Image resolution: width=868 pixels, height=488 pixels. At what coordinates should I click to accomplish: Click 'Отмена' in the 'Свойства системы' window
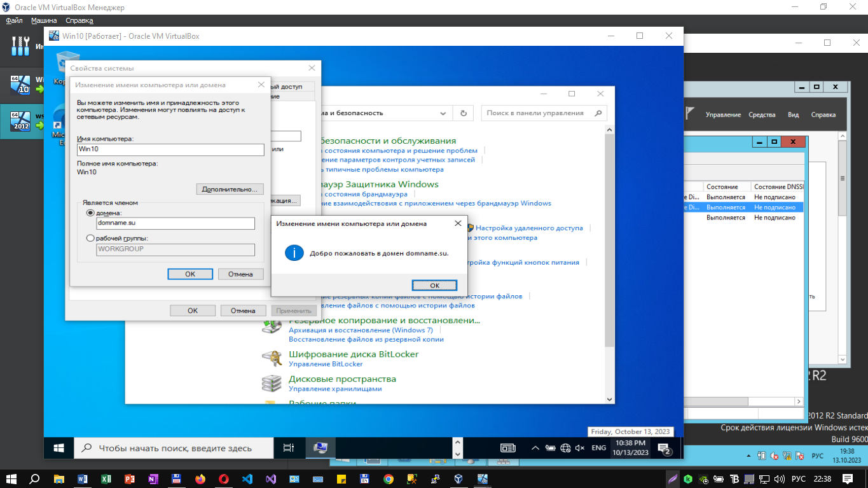(243, 310)
